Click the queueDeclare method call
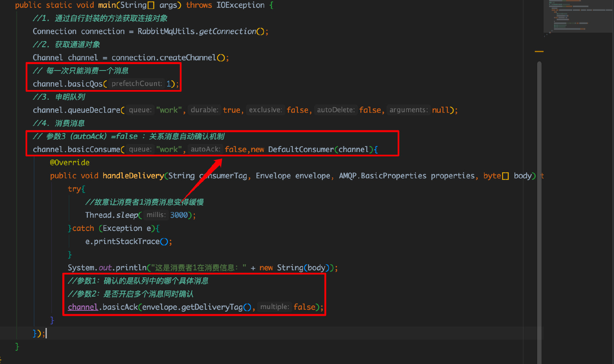This screenshot has height=364, width=614. pyautogui.click(x=94, y=110)
